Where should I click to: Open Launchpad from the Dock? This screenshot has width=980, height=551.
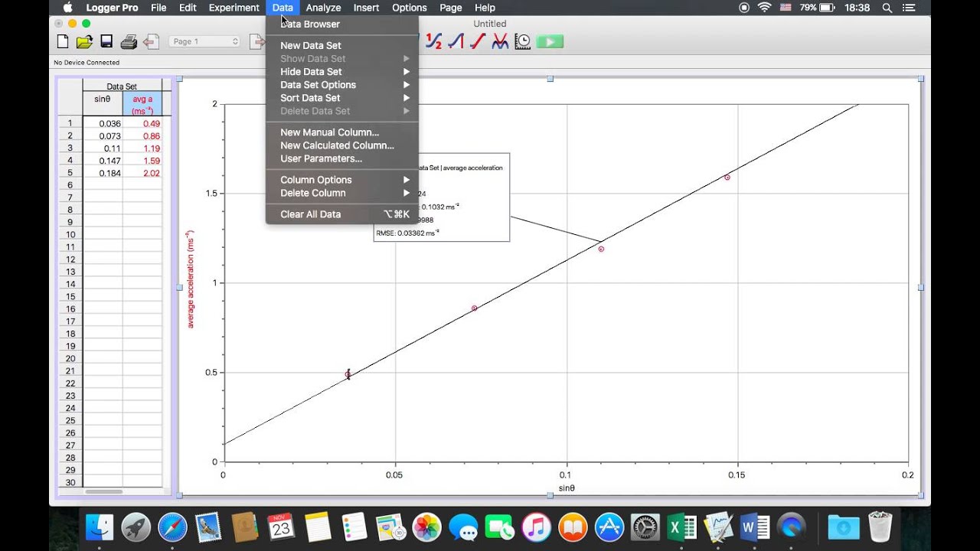click(x=136, y=527)
